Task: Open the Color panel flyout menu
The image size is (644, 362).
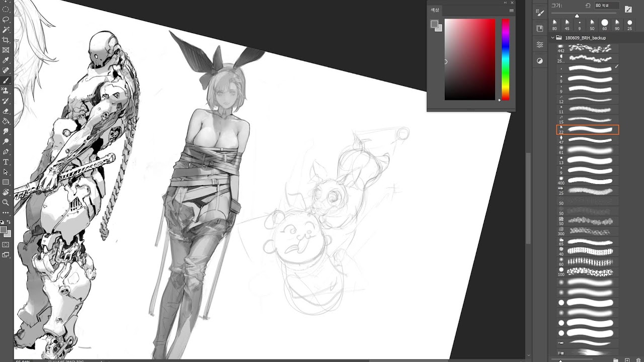Action: (x=511, y=10)
